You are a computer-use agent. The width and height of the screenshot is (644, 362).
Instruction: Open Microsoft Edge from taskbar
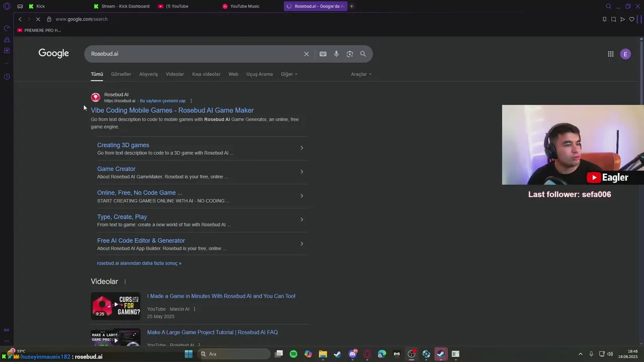(x=382, y=354)
